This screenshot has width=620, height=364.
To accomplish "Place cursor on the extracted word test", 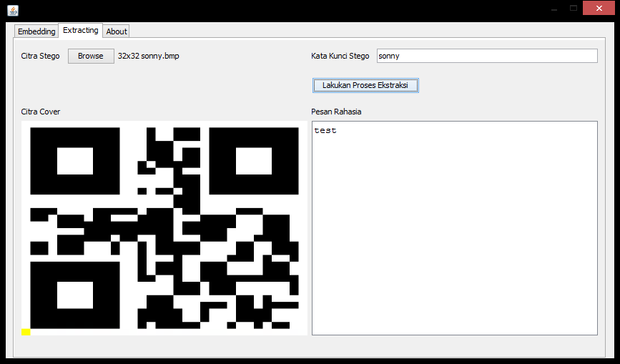I will [325, 131].
